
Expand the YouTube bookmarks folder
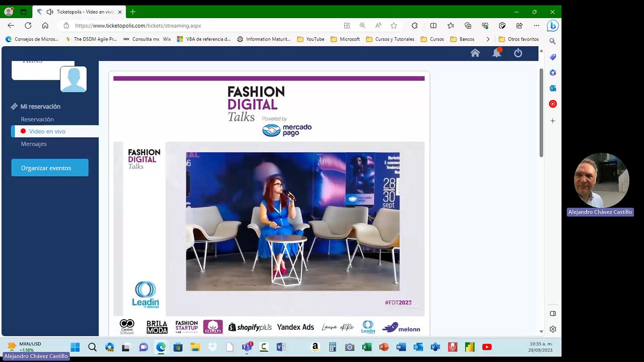click(311, 39)
